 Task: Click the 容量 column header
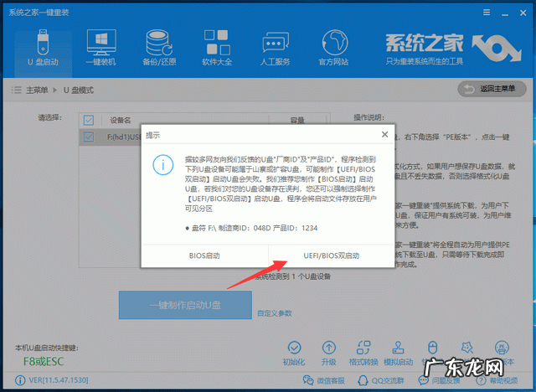point(297,121)
